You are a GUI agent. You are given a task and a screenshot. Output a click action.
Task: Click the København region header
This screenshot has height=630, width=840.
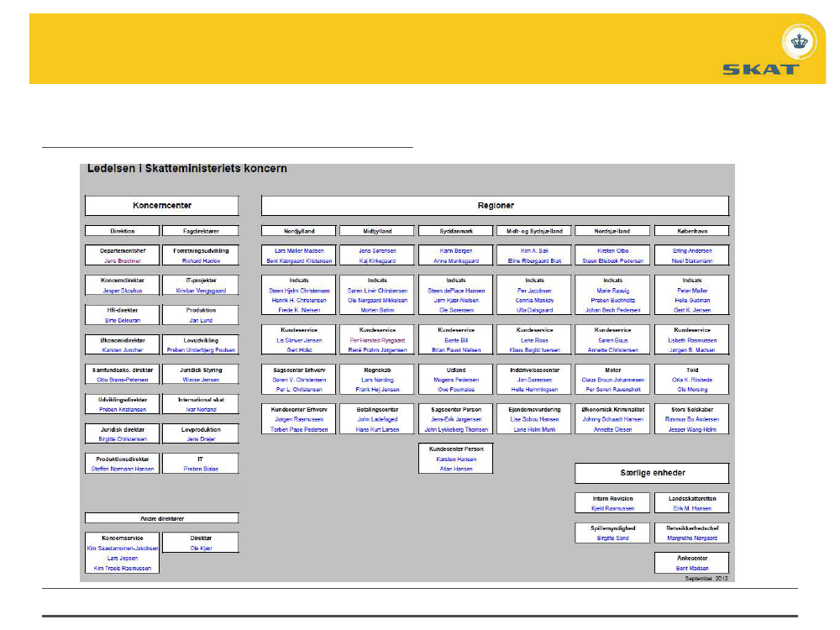pos(691,231)
